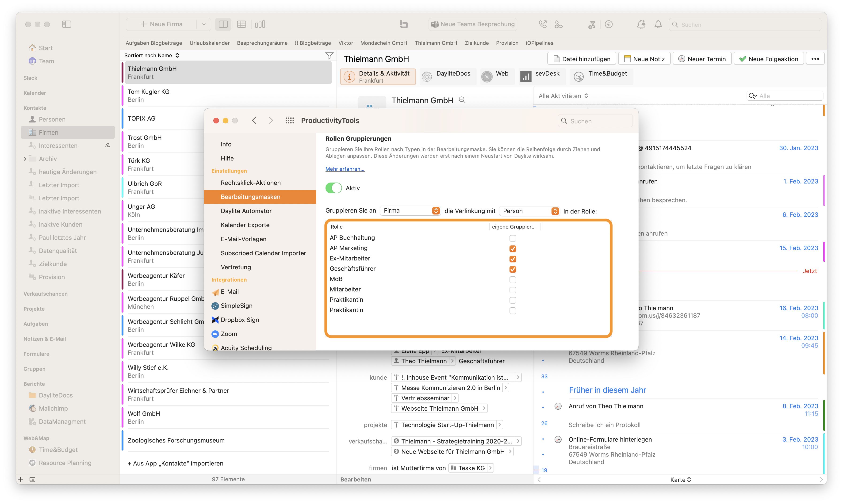Go forward in ProductivityTools window
The image size is (843, 504).
(271, 121)
